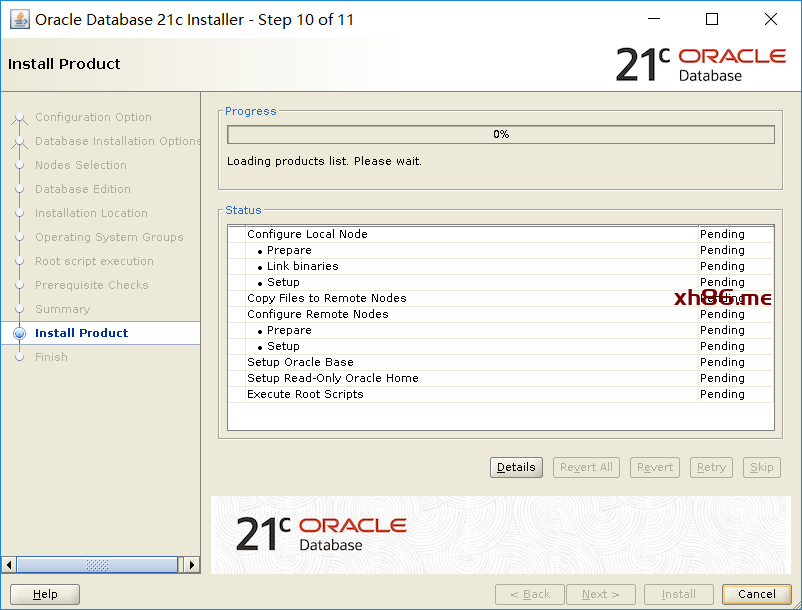This screenshot has height=610, width=802.
Task: Select the Summary step in sidebar
Action: (62, 309)
